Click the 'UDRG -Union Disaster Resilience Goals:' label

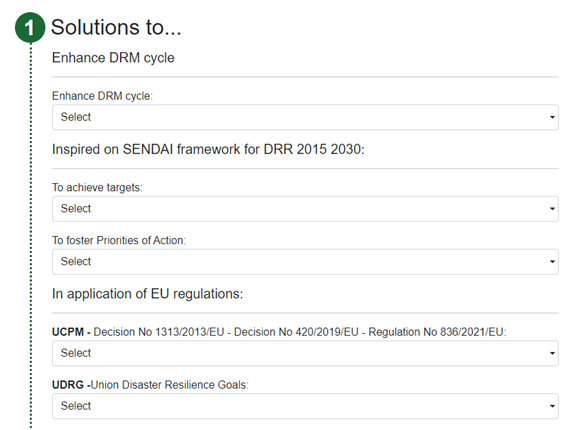(150, 385)
